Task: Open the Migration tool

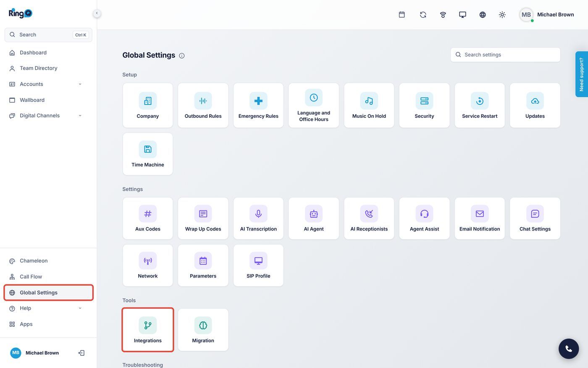Action: pos(203,330)
